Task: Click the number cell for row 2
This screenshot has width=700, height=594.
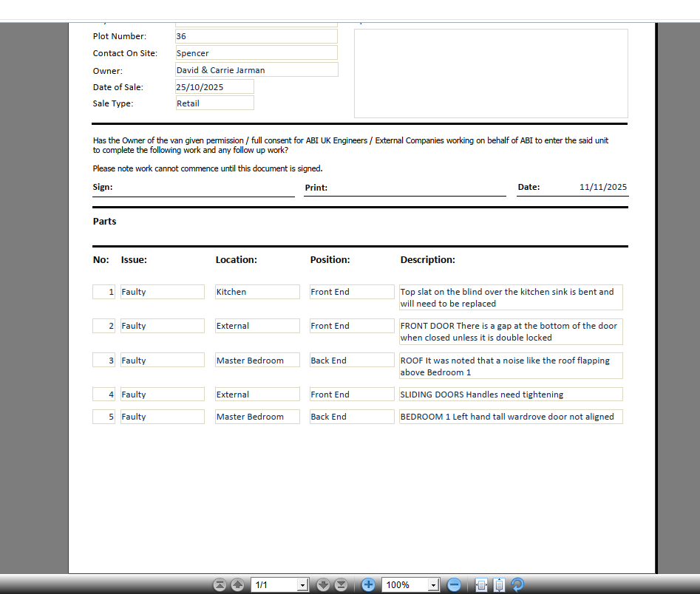Action: [104, 326]
